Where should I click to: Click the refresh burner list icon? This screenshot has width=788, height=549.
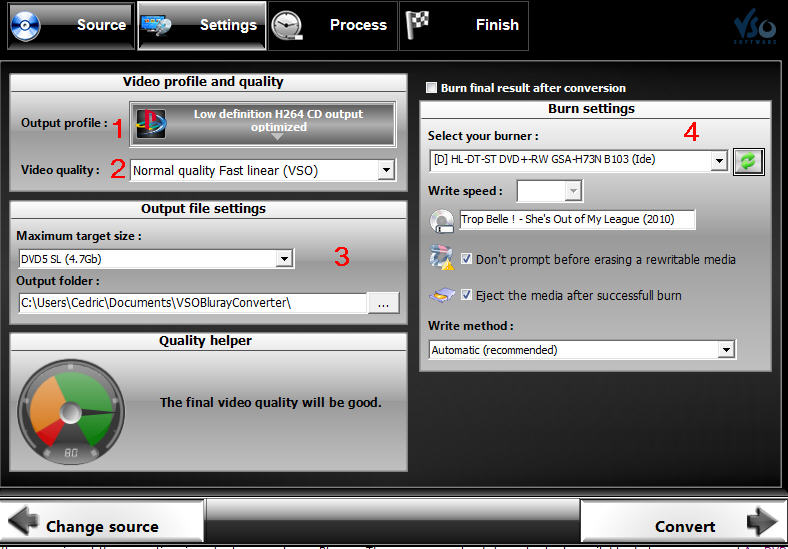click(748, 162)
